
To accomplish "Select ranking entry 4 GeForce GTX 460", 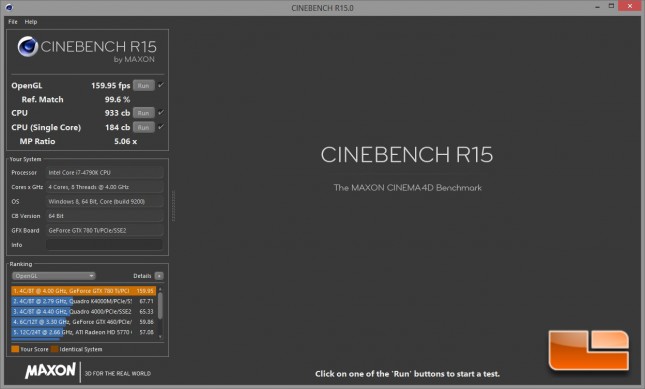I will tap(84, 322).
